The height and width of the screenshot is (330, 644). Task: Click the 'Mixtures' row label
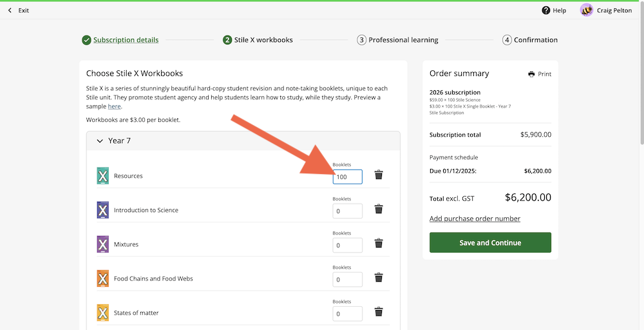126,244
